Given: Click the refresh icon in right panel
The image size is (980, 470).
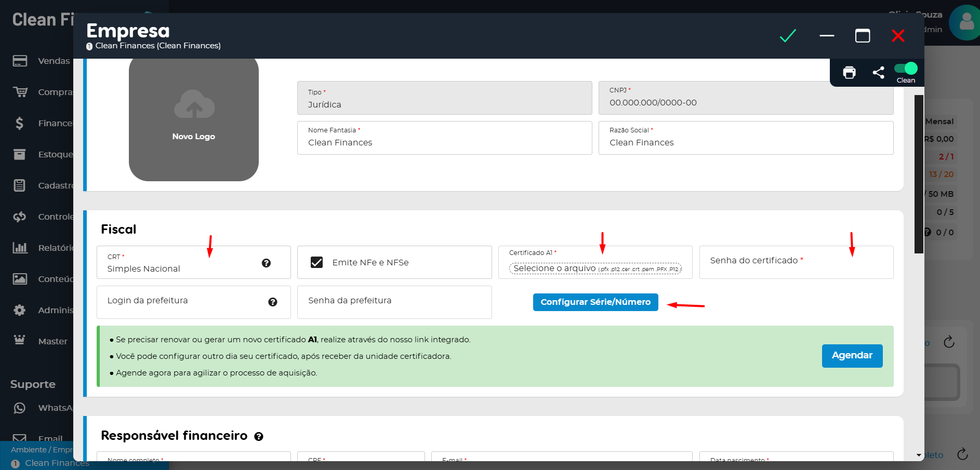Looking at the screenshot, I should tap(949, 342).
